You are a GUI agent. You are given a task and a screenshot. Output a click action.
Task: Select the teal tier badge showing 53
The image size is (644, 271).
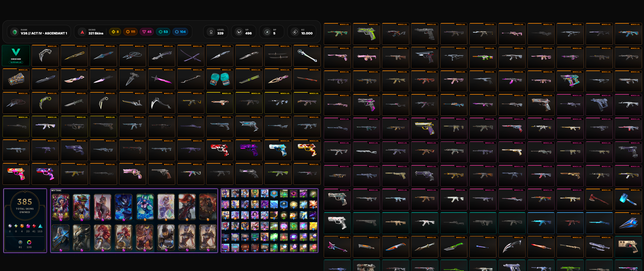tap(163, 32)
